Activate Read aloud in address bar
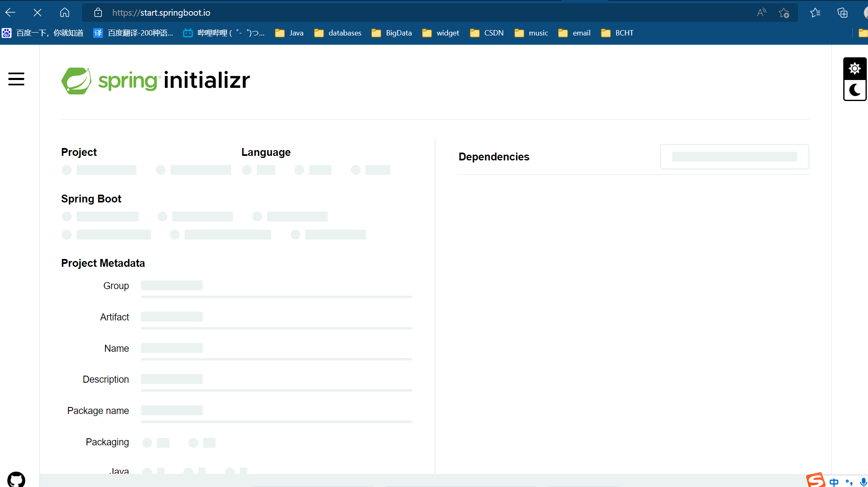 tap(761, 13)
